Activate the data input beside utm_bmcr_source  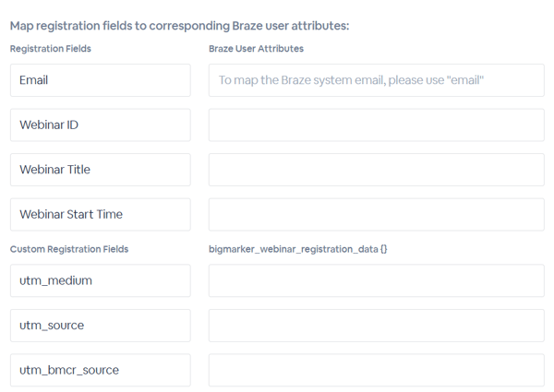(376, 370)
